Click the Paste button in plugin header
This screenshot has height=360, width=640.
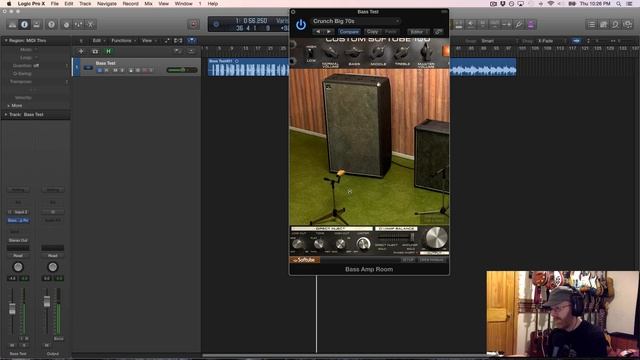391,31
